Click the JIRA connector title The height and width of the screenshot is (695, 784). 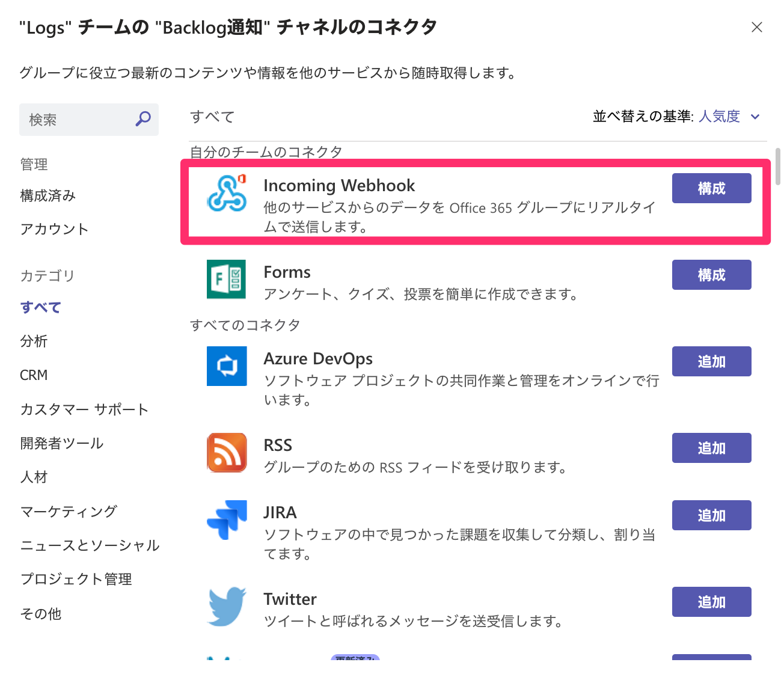tap(280, 513)
